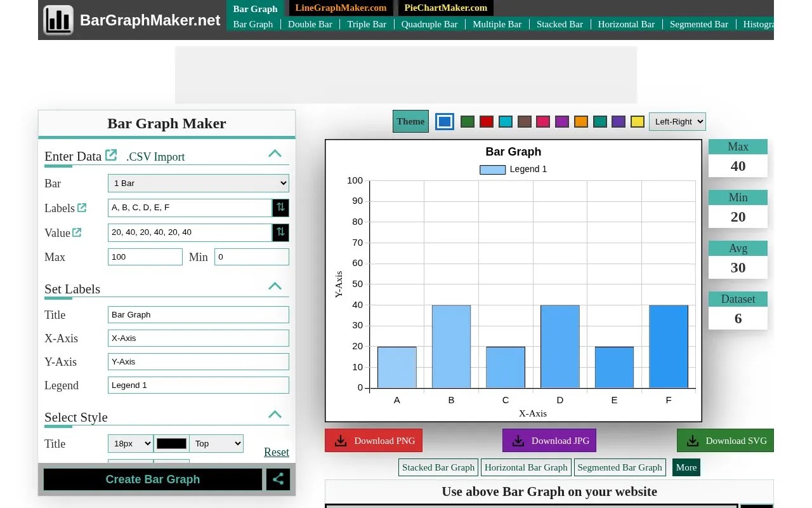Click the Download SVG button
Screen dimensions: 812x508
pos(725,441)
